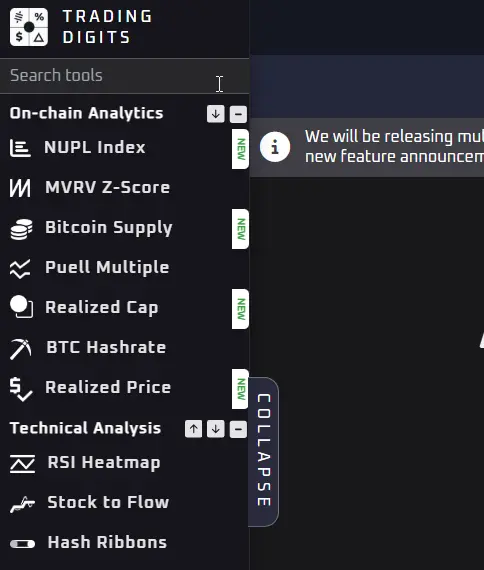Select the BTC Hashrate pickaxe icon
The image size is (484, 570).
tap(20, 349)
